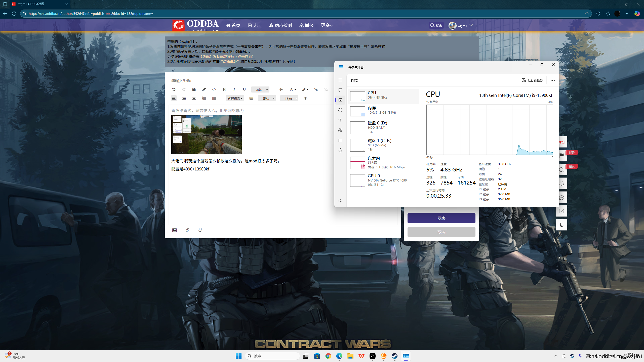Open Windows Start menu
644x362 pixels.
point(238,356)
